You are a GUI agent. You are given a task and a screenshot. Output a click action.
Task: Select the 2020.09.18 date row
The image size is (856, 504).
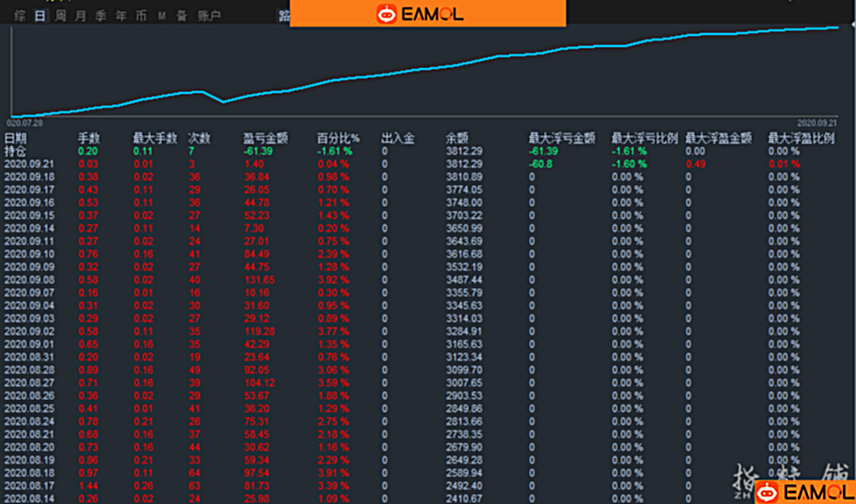29,178
